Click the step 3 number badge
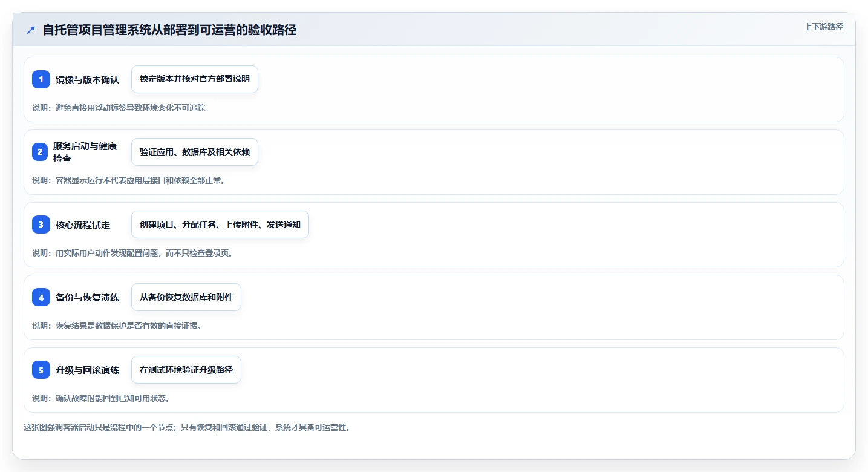The width and height of the screenshot is (868, 472). click(41, 225)
